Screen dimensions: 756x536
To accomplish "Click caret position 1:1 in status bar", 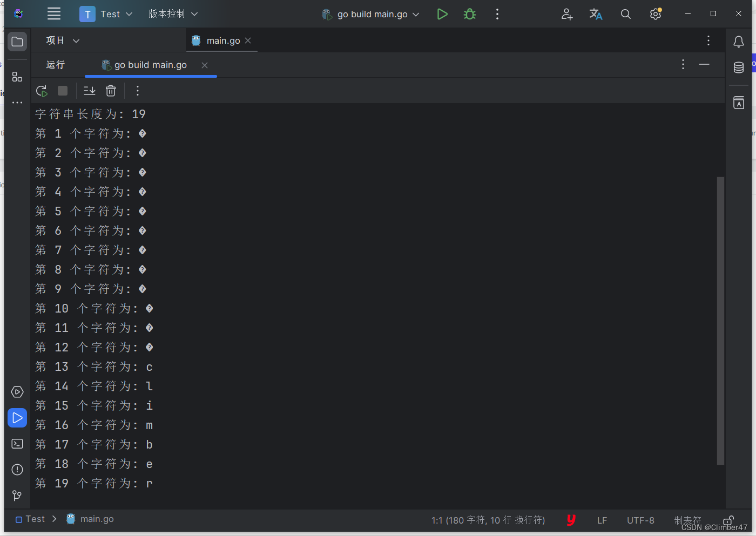I will pyautogui.click(x=488, y=520).
